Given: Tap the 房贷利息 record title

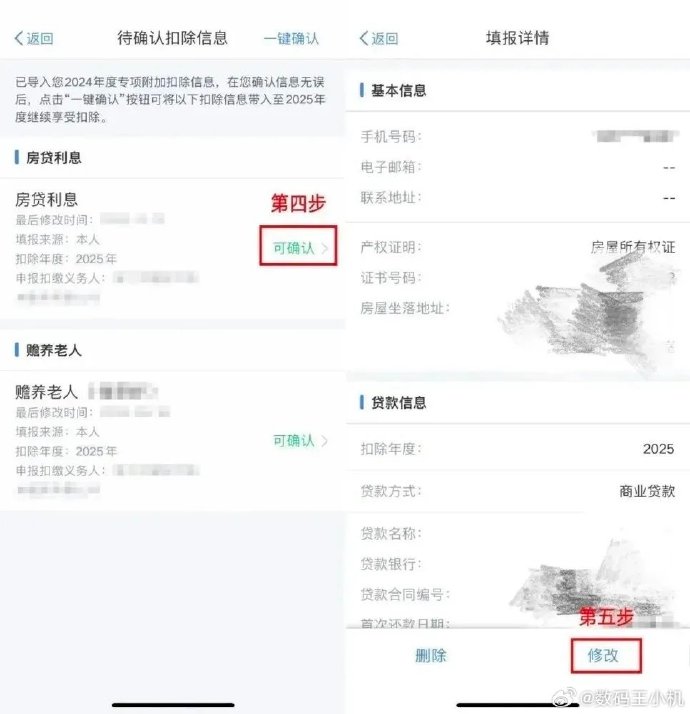Looking at the screenshot, I should 46,199.
